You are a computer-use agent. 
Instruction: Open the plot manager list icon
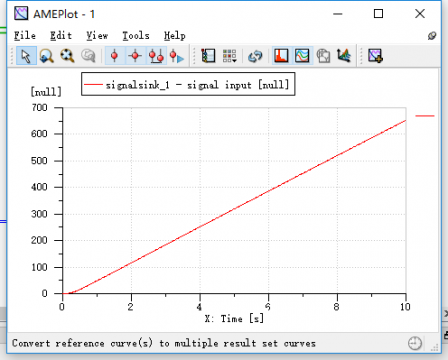click(208, 56)
